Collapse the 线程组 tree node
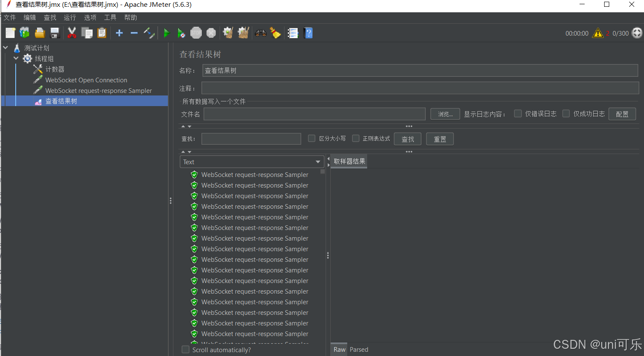The width and height of the screenshot is (644, 356). pos(16,58)
